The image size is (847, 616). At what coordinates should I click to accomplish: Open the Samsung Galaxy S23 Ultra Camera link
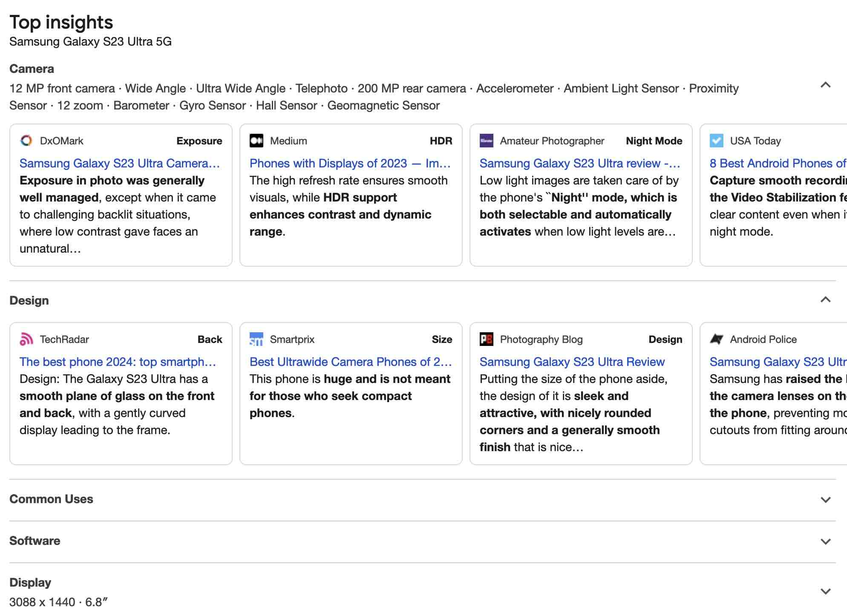click(120, 163)
